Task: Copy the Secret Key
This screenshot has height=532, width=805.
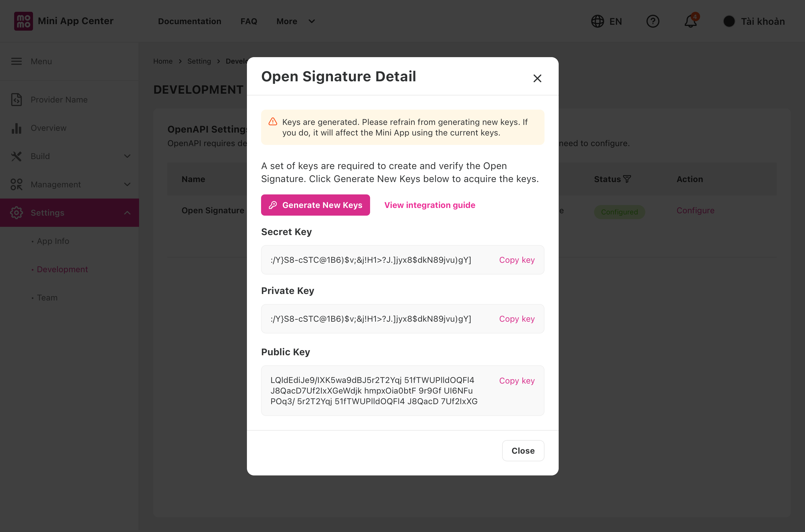Action: 517,260
